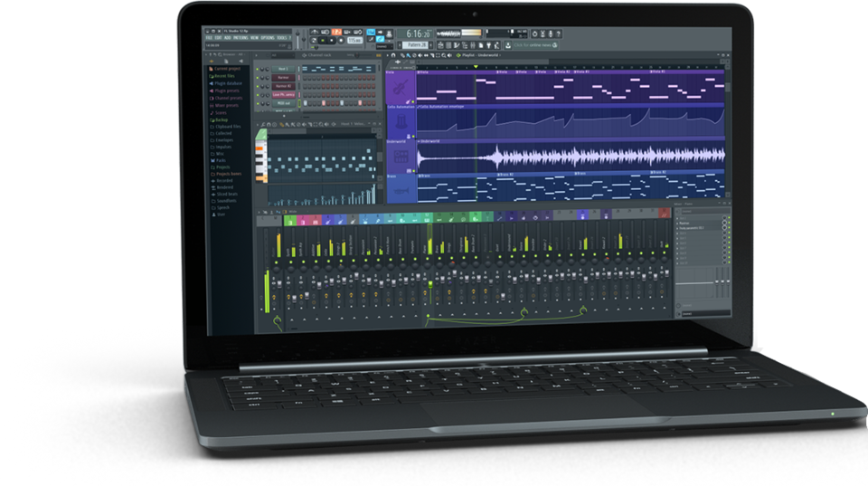The width and height of the screenshot is (868, 486).
Task: Open the Packs browser folder
Action: (x=218, y=160)
